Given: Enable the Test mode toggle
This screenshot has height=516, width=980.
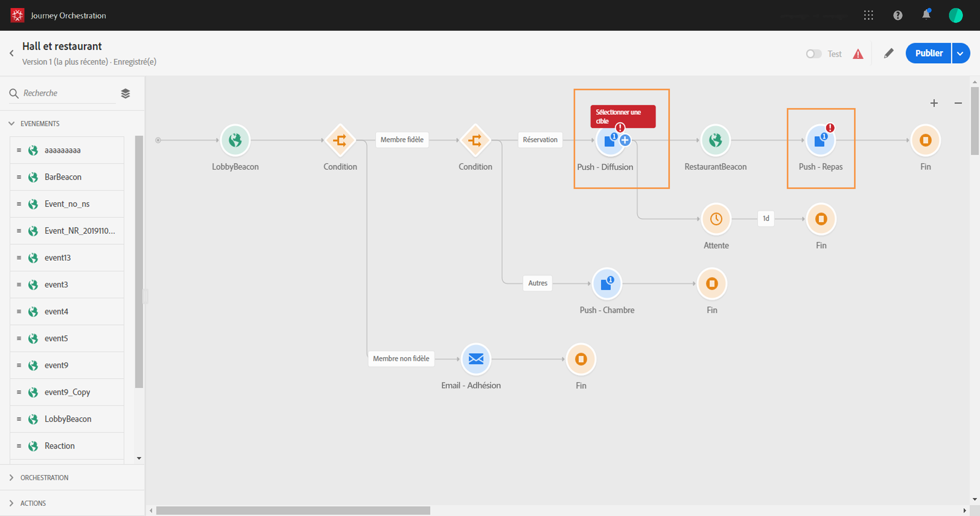Looking at the screenshot, I should (813, 54).
